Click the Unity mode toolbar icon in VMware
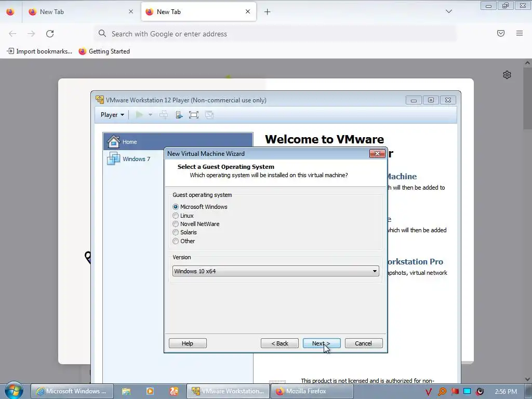Viewport: 532px width, 399px height. (209, 115)
